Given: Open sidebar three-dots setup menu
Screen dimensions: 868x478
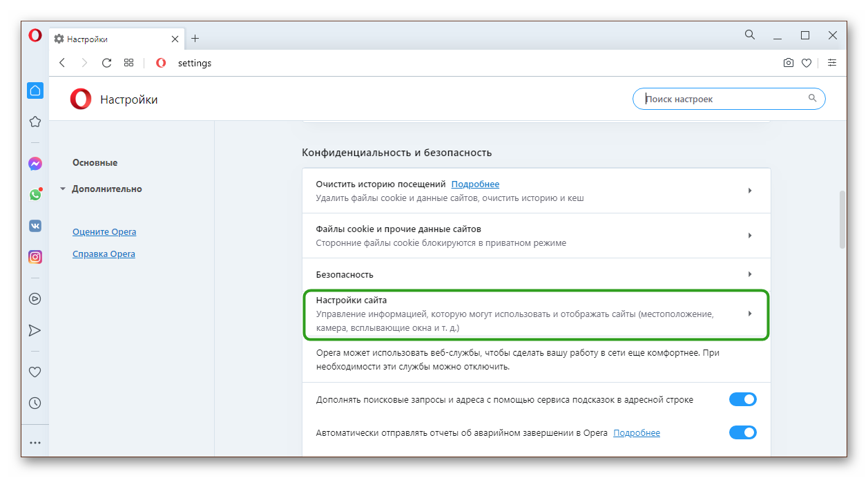Looking at the screenshot, I should [x=35, y=443].
